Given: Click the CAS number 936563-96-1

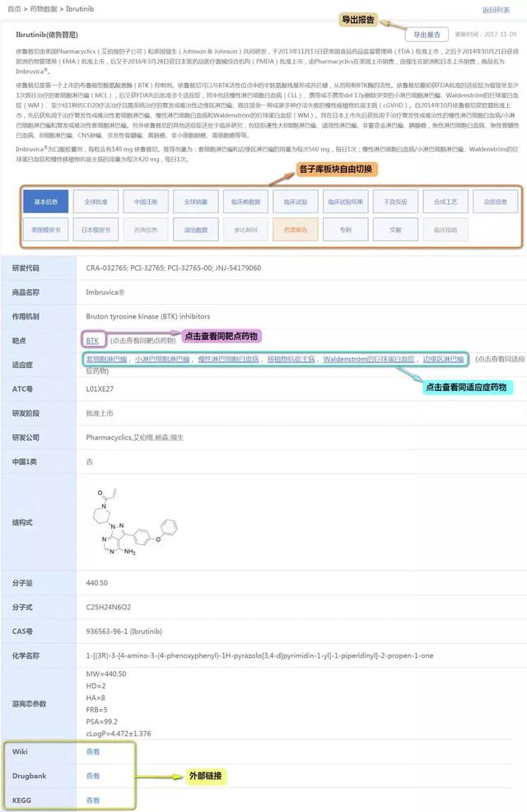Looking at the screenshot, I should click(x=124, y=632).
